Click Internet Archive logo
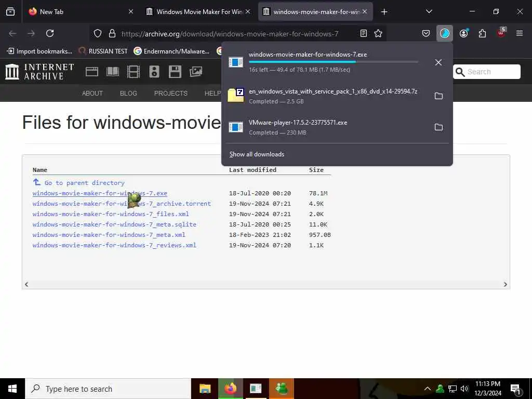 pyautogui.click(x=39, y=72)
